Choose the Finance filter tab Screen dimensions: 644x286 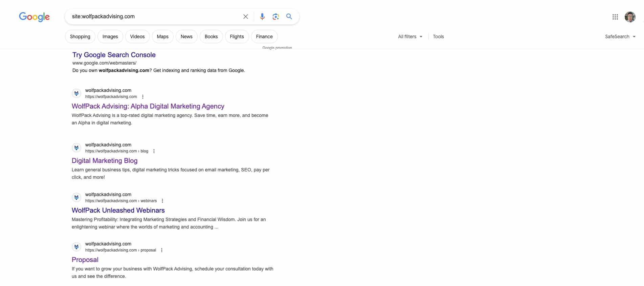click(x=264, y=37)
